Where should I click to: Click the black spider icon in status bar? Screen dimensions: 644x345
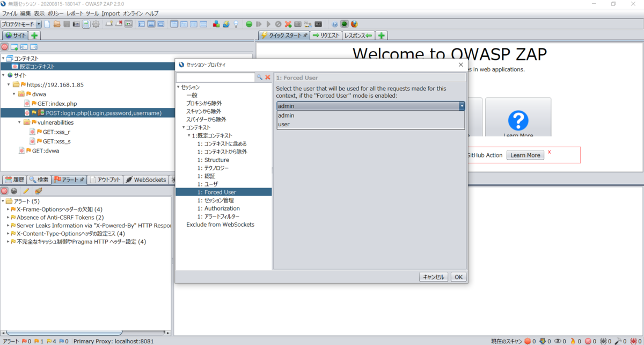pos(603,341)
